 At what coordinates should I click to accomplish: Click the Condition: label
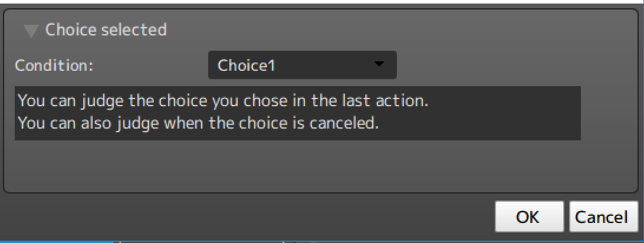click(54, 65)
